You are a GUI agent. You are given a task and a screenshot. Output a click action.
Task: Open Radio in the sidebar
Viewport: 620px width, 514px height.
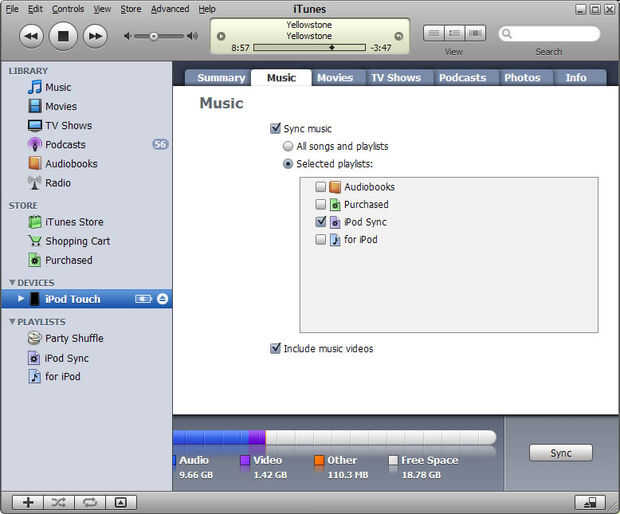tap(58, 183)
